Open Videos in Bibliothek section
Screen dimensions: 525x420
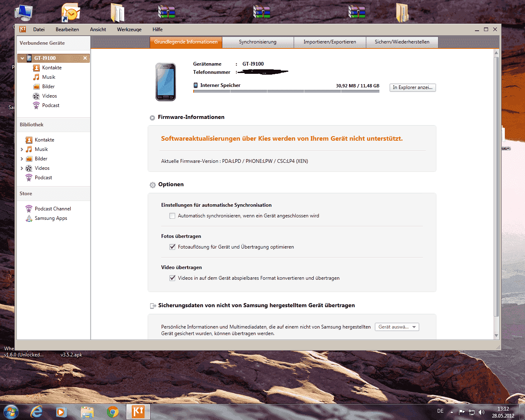(x=38, y=168)
